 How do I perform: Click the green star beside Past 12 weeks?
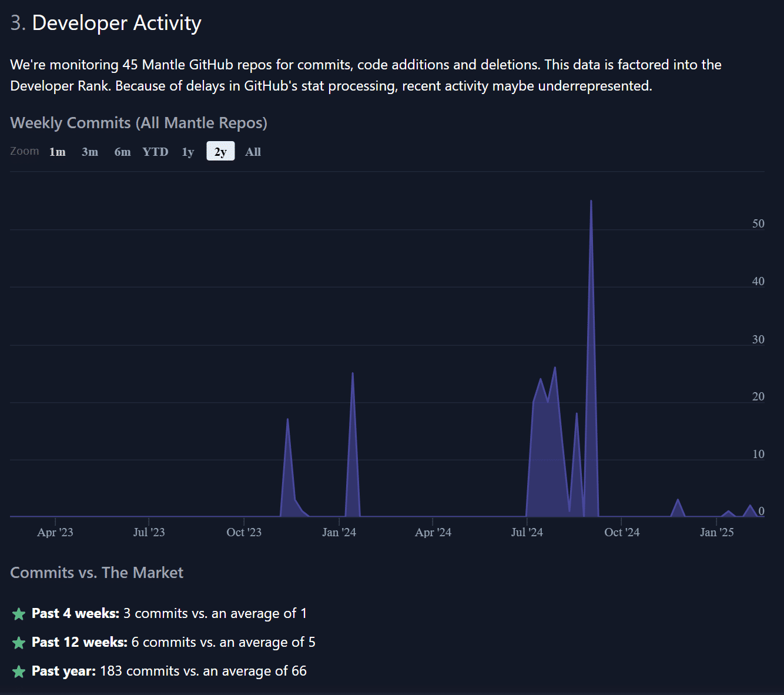18,643
